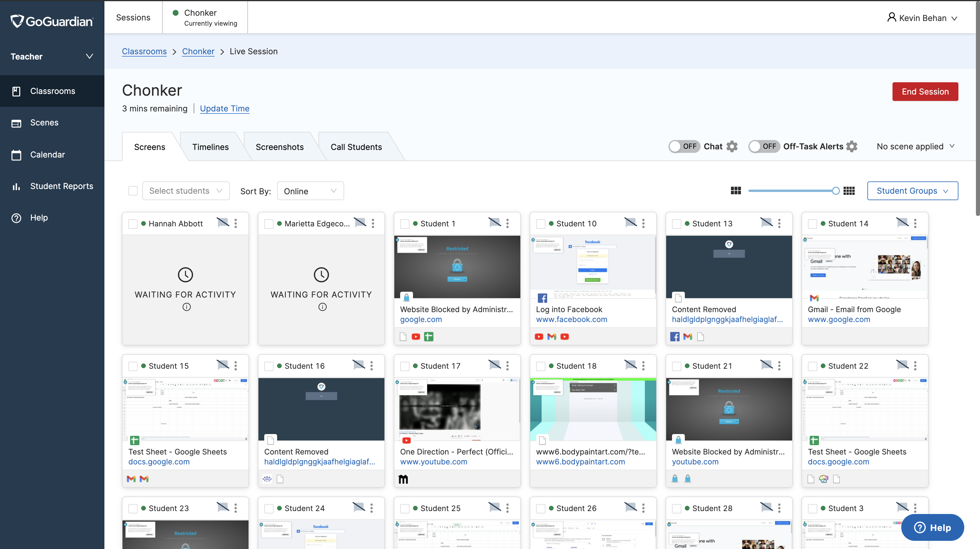Expand the Select students dropdown
Image resolution: width=980 pixels, height=549 pixels.
[x=185, y=191]
